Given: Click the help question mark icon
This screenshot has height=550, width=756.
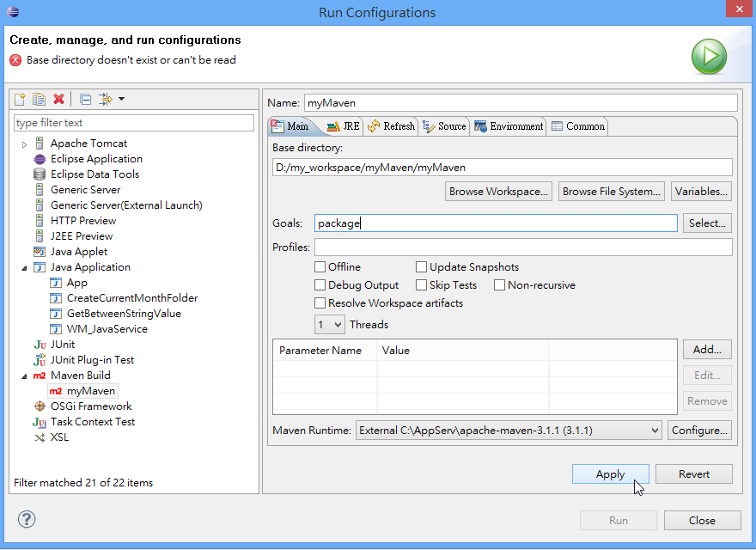Looking at the screenshot, I should click(x=27, y=520).
